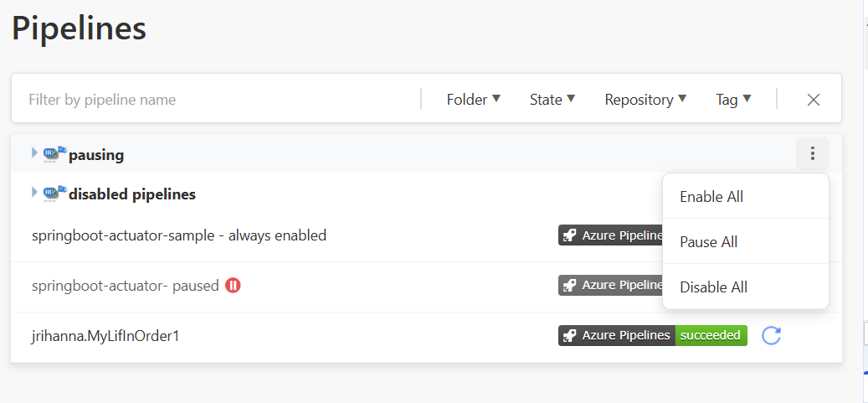Click the disabled pipelines folder icon
The height and width of the screenshot is (403, 868).
(55, 194)
